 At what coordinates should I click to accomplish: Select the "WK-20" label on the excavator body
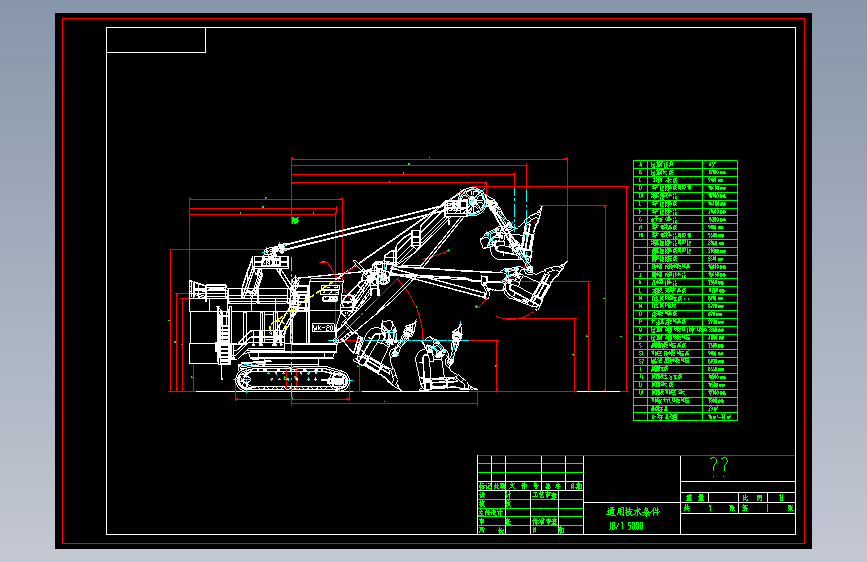click(323, 327)
